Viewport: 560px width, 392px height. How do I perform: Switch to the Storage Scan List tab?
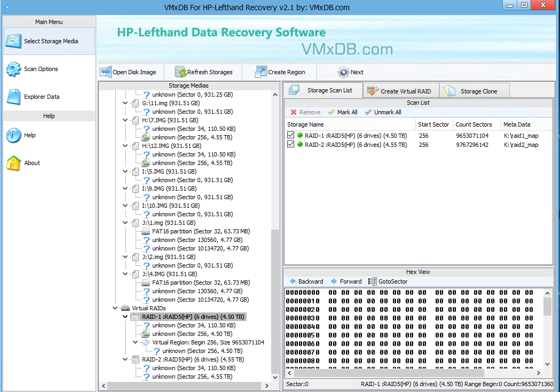pyautogui.click(x=323, y=90)
